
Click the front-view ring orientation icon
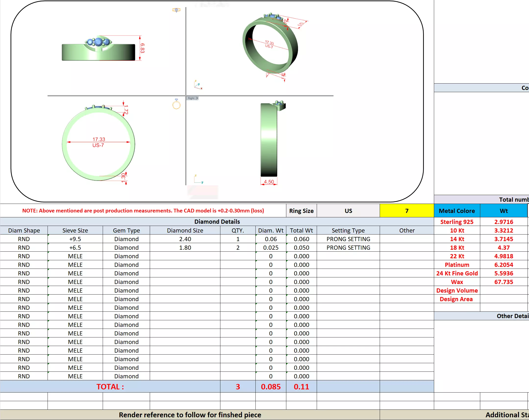point(176,104)
